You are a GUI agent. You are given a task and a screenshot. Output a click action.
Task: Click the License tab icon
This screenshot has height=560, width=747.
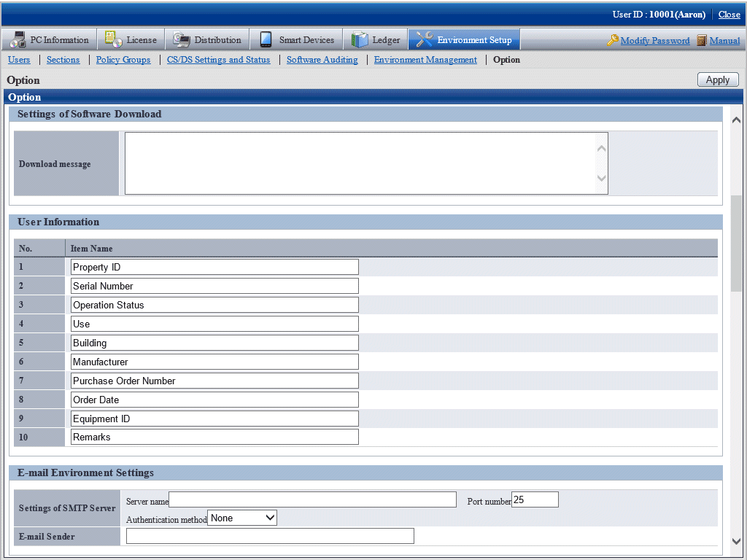pos(114,40)
